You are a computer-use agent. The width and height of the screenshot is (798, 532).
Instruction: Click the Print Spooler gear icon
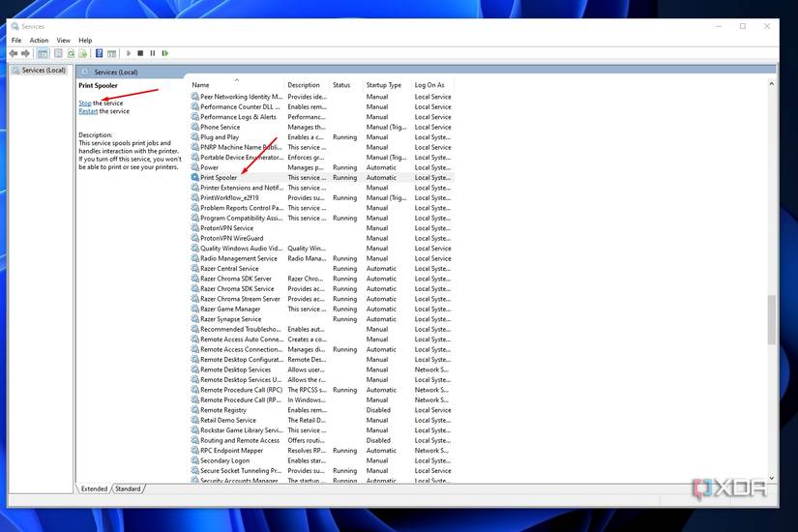click(x=195, y=178)
